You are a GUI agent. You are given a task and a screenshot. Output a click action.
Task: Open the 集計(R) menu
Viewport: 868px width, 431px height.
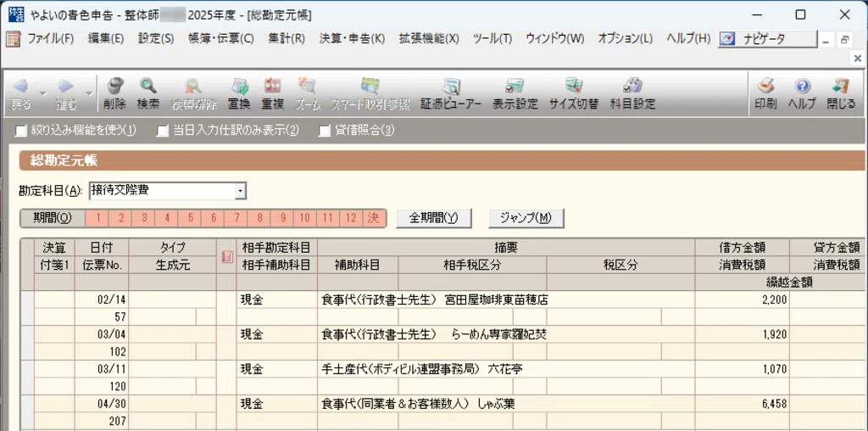[287, 39]
